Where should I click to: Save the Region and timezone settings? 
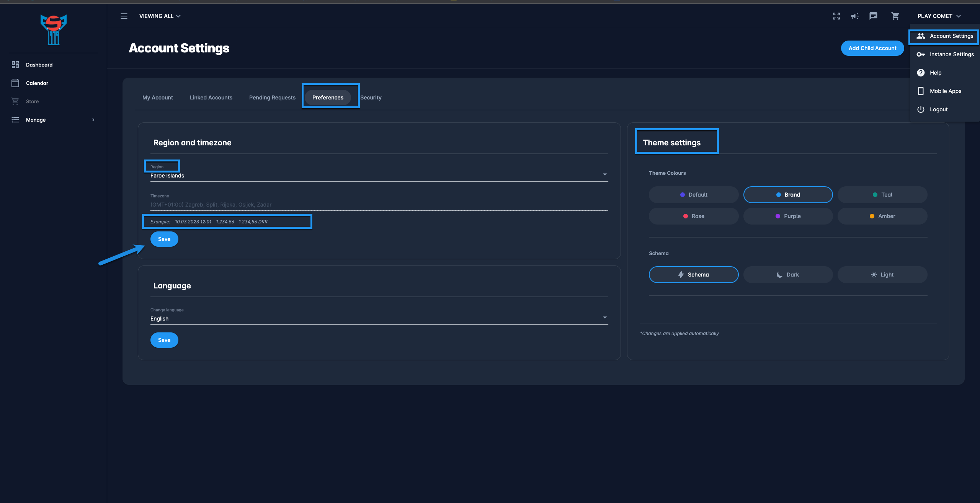164,239
